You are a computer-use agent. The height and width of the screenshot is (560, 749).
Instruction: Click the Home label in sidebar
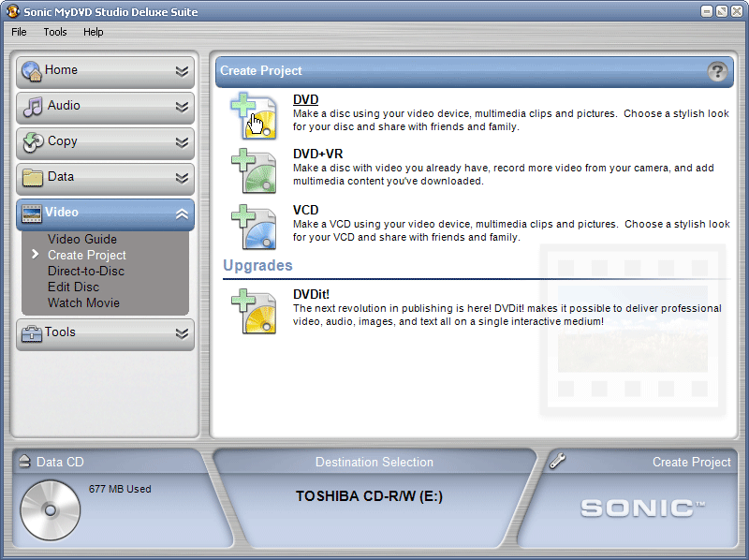pos(61,69)
